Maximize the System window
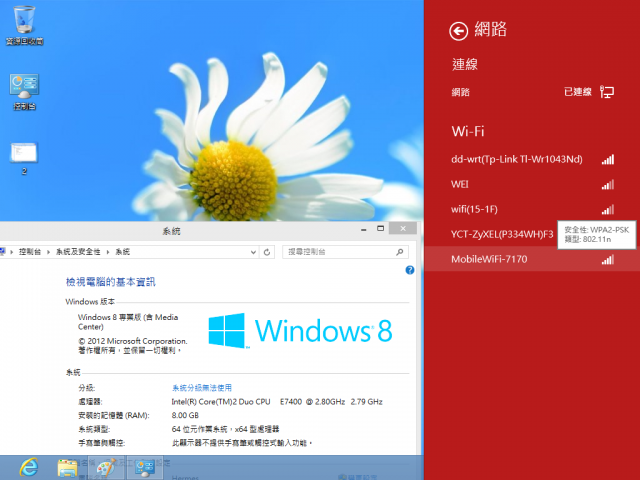The width and height of the screenshot is (640, 480). (380, 229)
